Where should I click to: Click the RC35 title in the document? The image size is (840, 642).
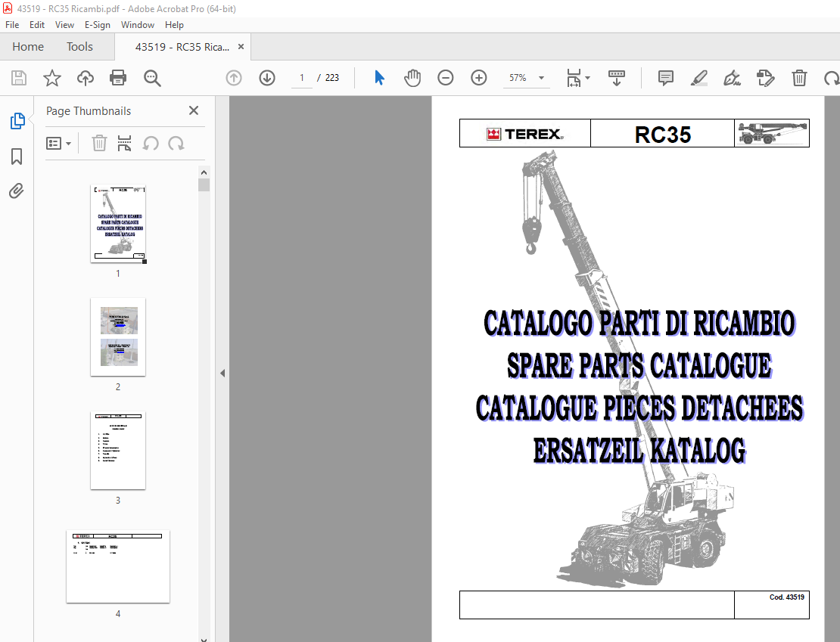pyautogui.click(x=663, y=135)
